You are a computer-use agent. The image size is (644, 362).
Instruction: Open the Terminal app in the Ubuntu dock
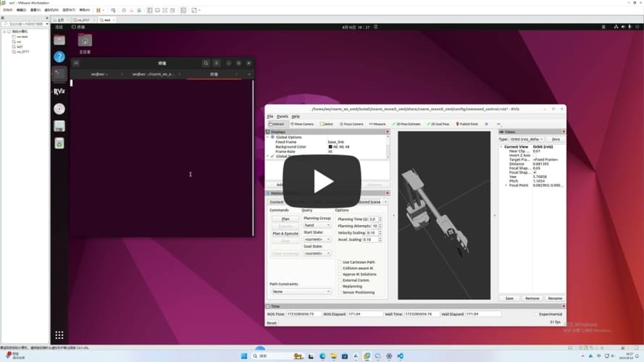pos(59,75)
